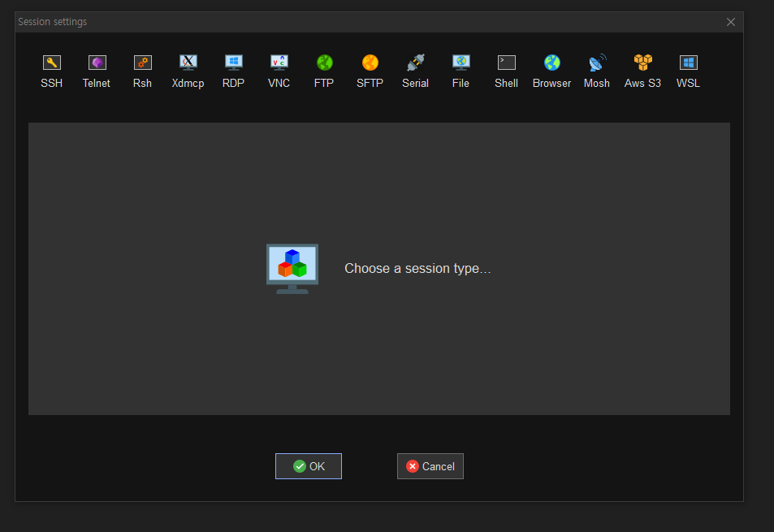
Task: Click the colored cubes monitor image
Action: [x=292, y=269]
